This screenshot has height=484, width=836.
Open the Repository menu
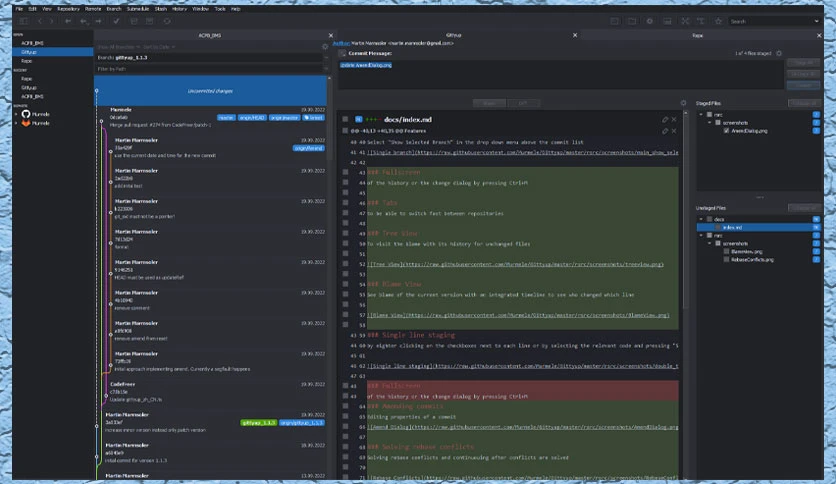tap(68, 9)
